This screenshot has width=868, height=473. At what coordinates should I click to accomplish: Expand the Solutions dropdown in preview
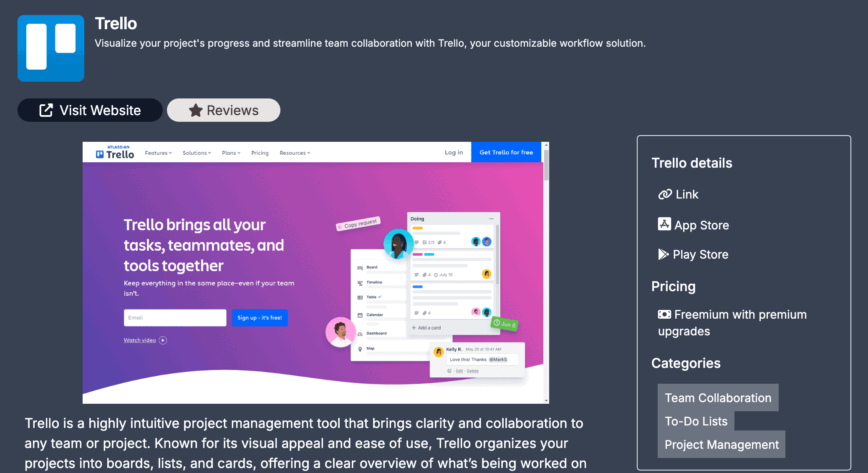197,153
